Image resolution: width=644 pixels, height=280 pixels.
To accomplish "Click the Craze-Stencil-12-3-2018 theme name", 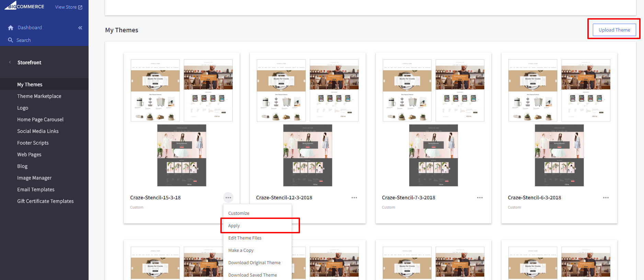I will point(284,198).
